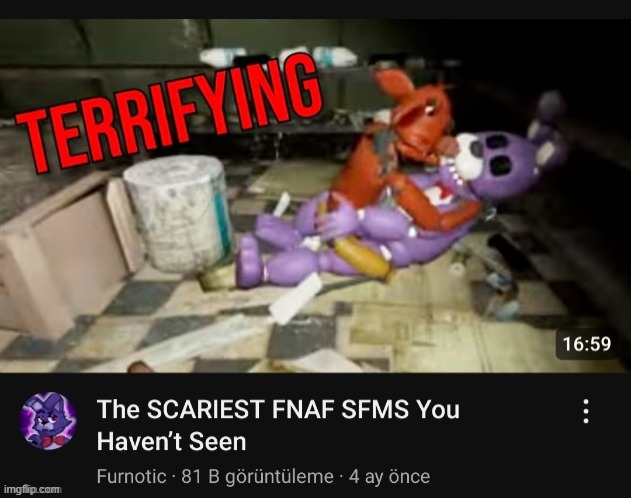Click the white paint bucket in thumbnail
The width and height of the screenshot is (631, 498).
(x=178, y=213)
